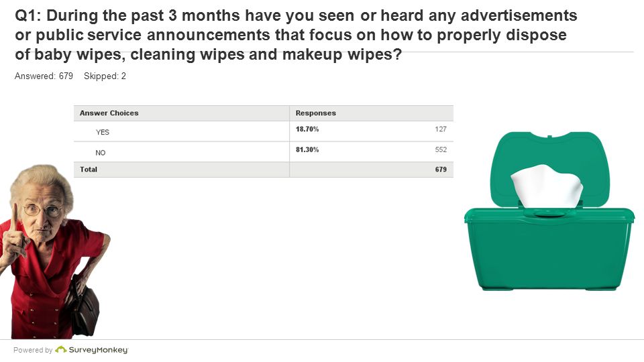Select the 'Answer Choices' column header

coord(109,113)
